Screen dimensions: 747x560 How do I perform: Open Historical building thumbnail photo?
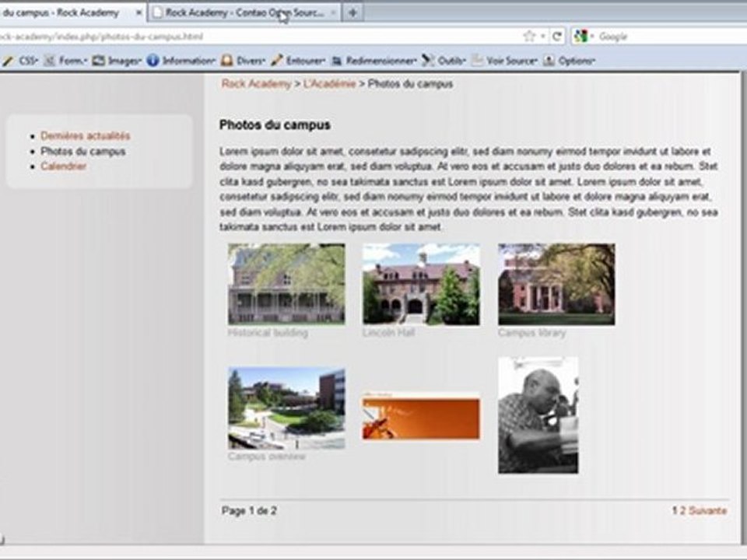(286, 285)
